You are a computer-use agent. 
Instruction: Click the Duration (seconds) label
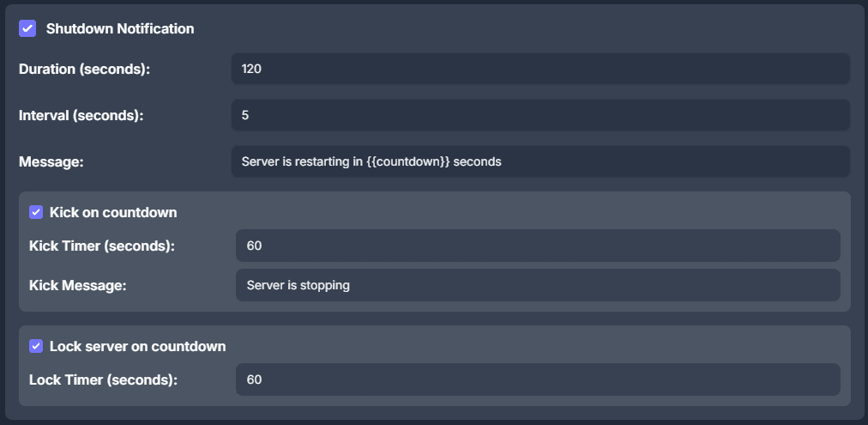[x=85, y=70]
